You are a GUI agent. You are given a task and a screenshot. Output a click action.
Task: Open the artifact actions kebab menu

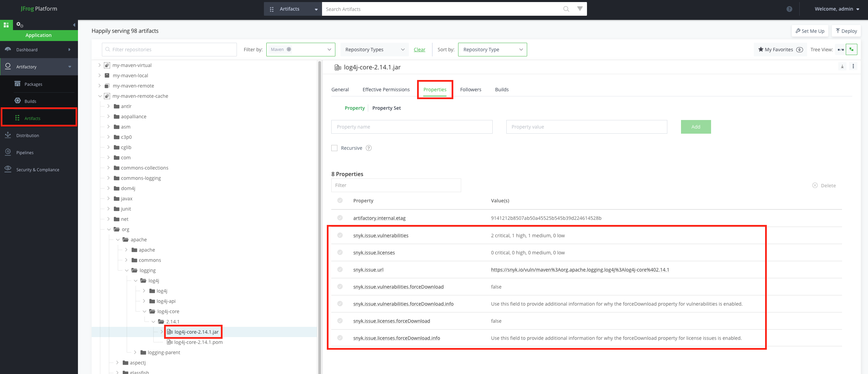pos(853,67)
